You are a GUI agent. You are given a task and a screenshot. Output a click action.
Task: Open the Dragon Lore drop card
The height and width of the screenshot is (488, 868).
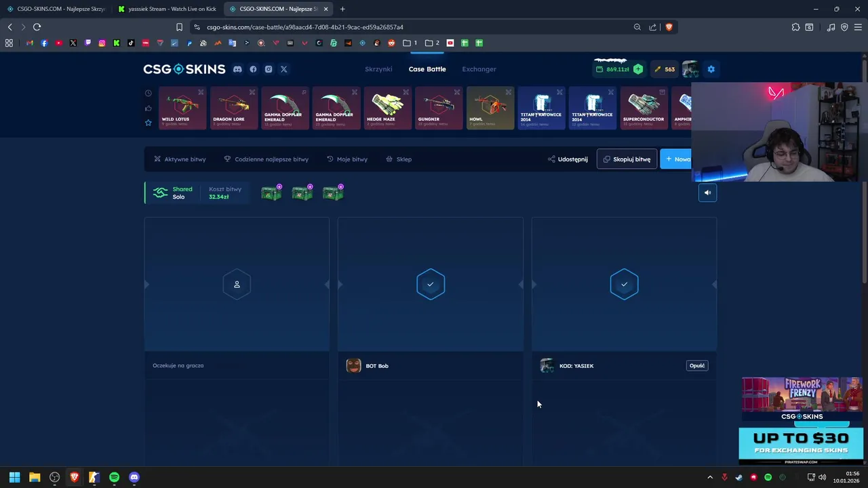click(x=234, y=108)
